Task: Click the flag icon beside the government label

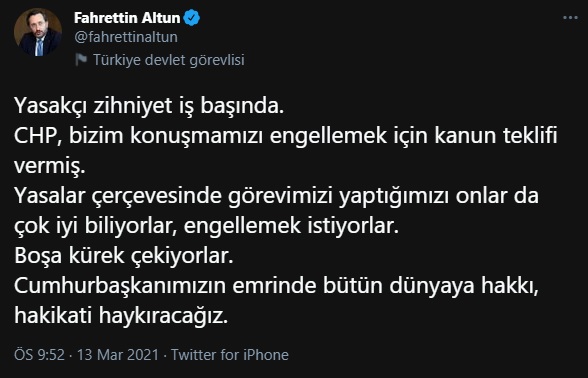Action: coord(81,60)
